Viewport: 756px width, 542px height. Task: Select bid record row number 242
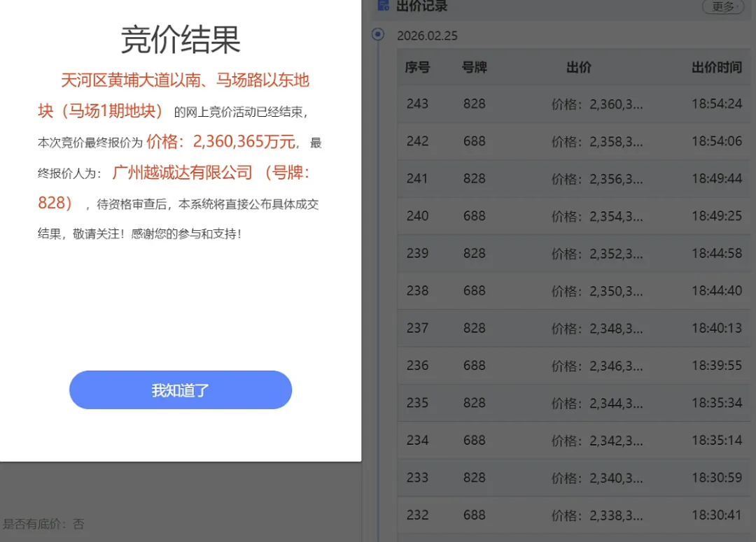574,141
